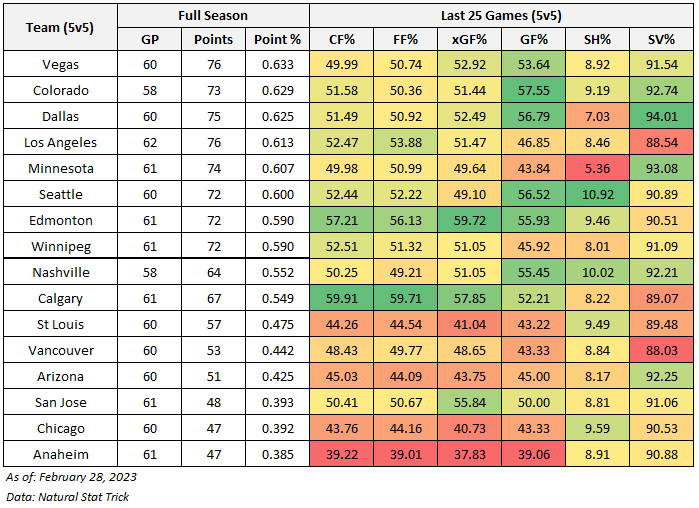Select Minnesota's red 5.36 SH% cell

tap(597, 168)
